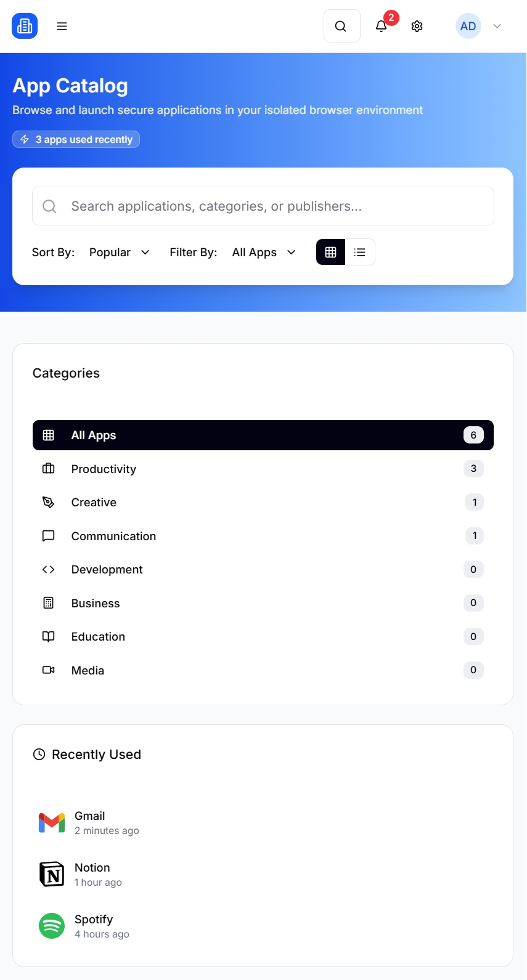Open the hamburger sidebar menu
This screenshot has width=527, height=980.
[62, 26]
